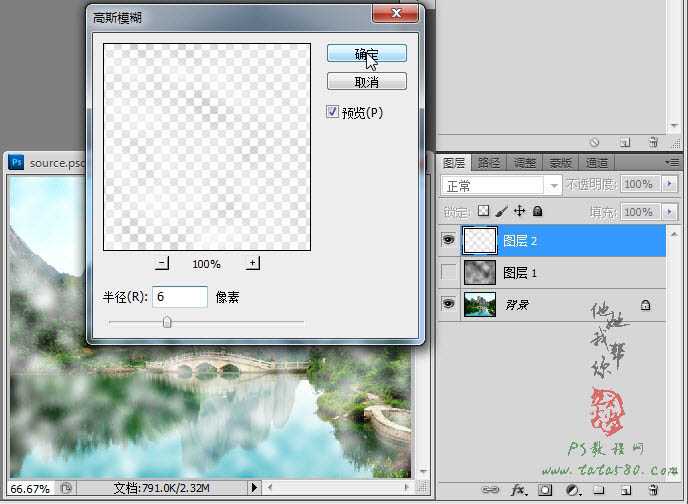688x504 pixels.
Task: Click the 背景 layer lock icon
Action: [645, 305]
